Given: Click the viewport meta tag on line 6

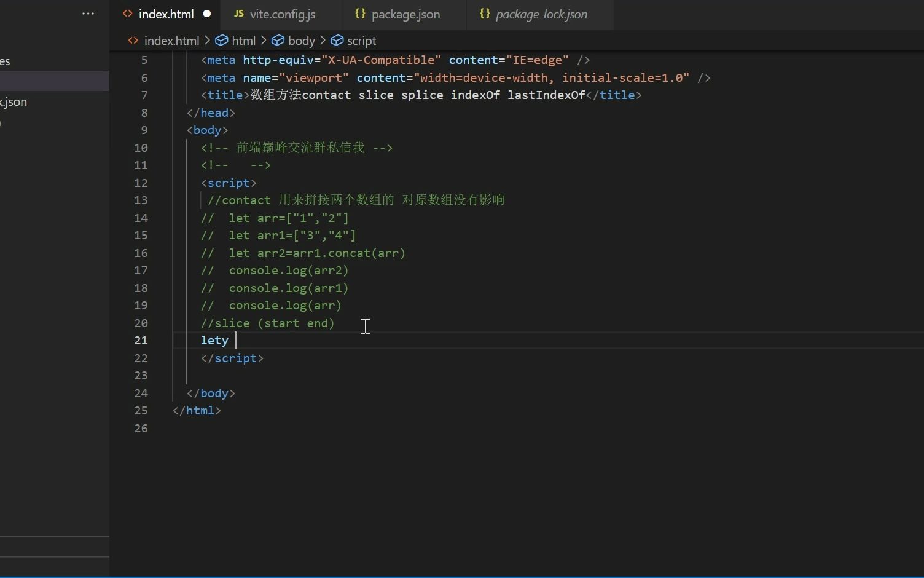Looking at the screenshot, I should click(455, 78).
